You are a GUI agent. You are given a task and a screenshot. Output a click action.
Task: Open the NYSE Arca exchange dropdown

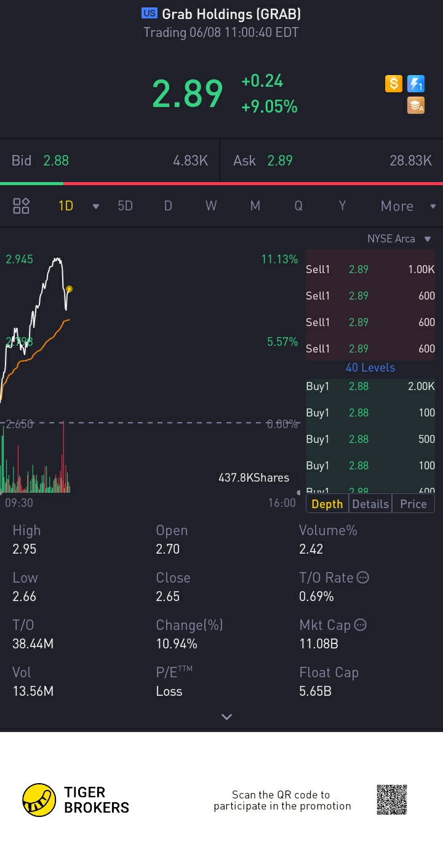coord(399,239)
